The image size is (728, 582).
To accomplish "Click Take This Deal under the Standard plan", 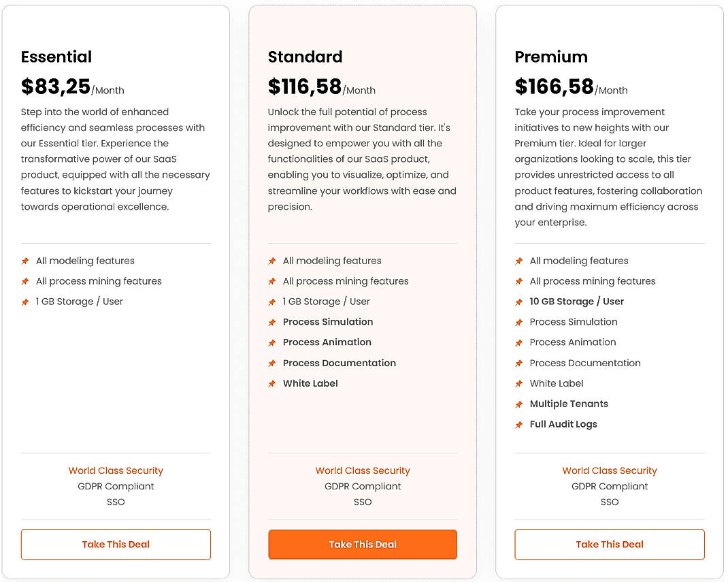I will [363, 545].
